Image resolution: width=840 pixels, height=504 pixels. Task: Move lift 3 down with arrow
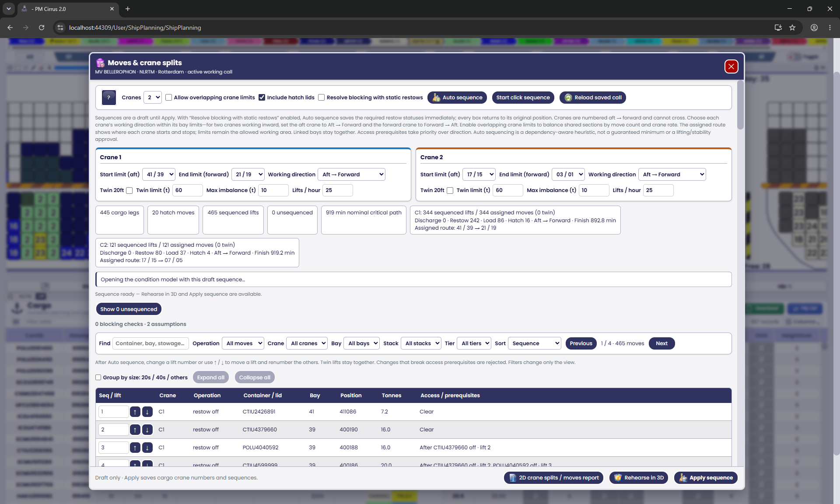coord(147,448)
